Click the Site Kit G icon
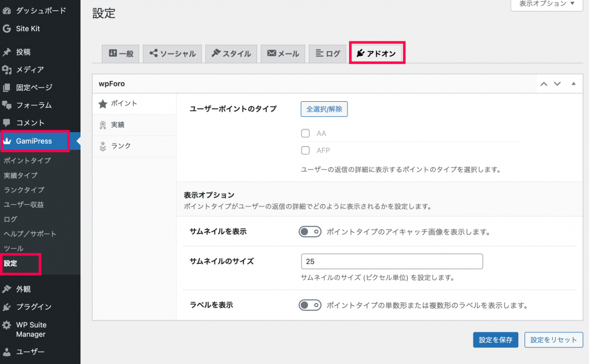The height and width of the screenshot is (364, 589). (x=7, y=29)
